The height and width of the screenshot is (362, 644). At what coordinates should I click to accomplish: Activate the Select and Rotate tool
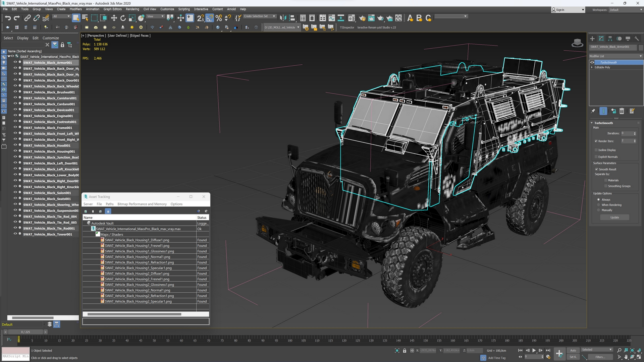click(x=123, y=18)
